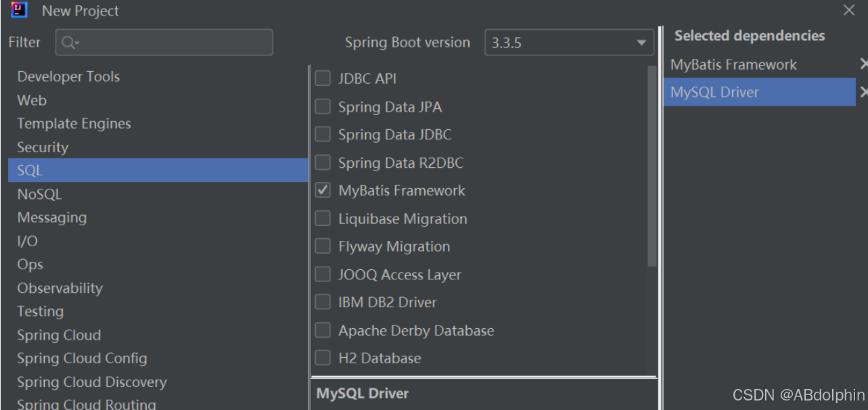Choose the Spring Cloud Discovery category
Screen dimensions: 868x410
coord(158,382)
